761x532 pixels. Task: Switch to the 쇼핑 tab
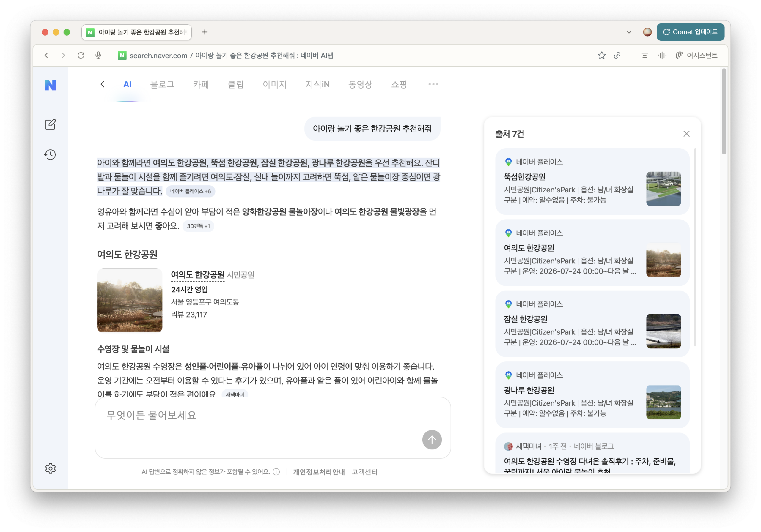coord(399,84)
